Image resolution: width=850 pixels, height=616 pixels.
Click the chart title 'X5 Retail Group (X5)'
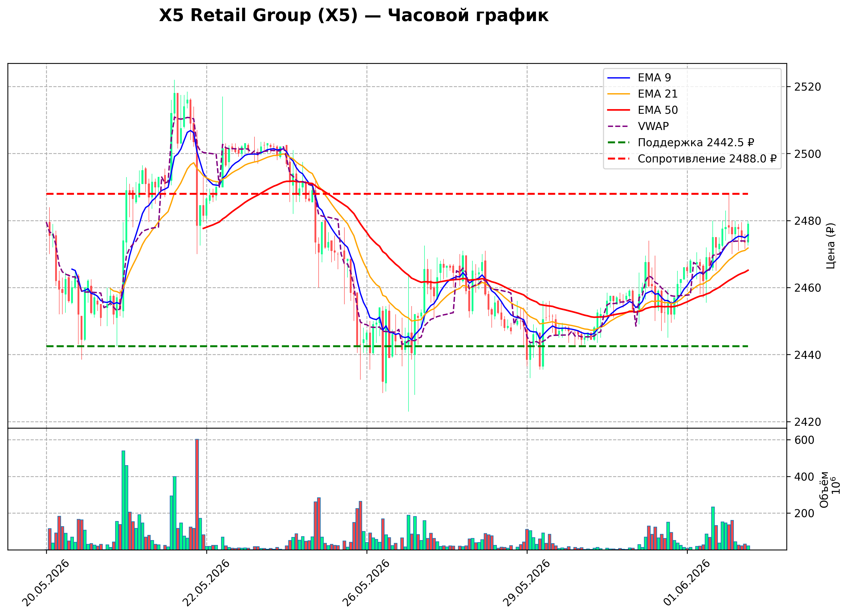point(258,16)
